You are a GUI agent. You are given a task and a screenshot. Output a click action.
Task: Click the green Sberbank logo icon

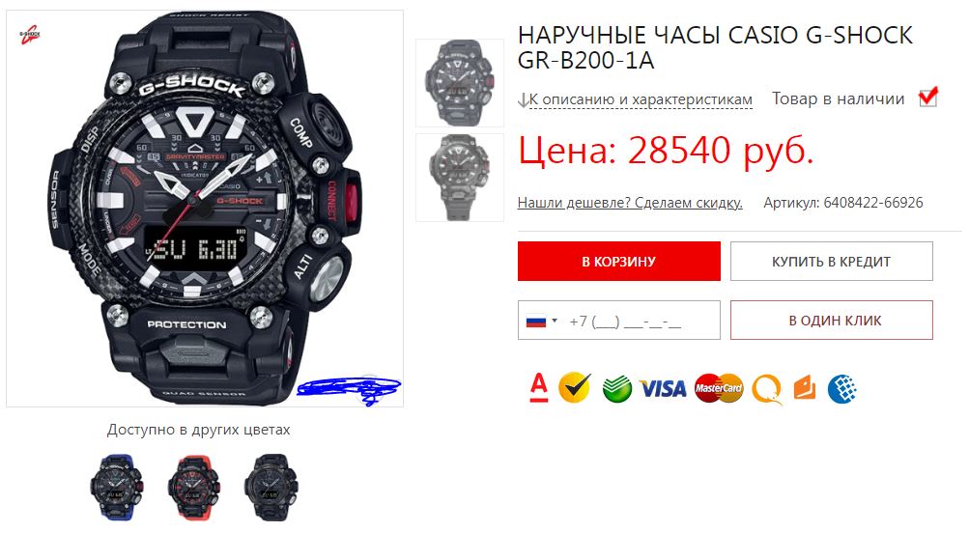coord(616,388)
